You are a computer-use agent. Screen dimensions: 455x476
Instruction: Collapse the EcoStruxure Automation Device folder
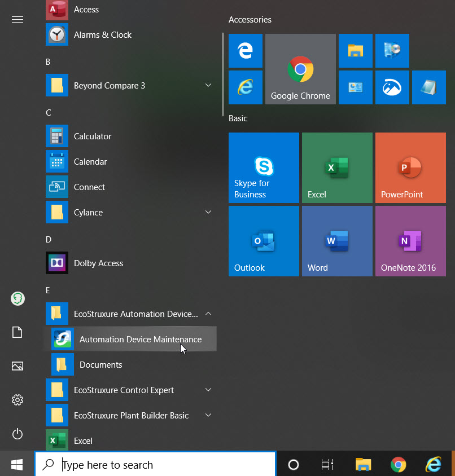click(x=131, y=314)
